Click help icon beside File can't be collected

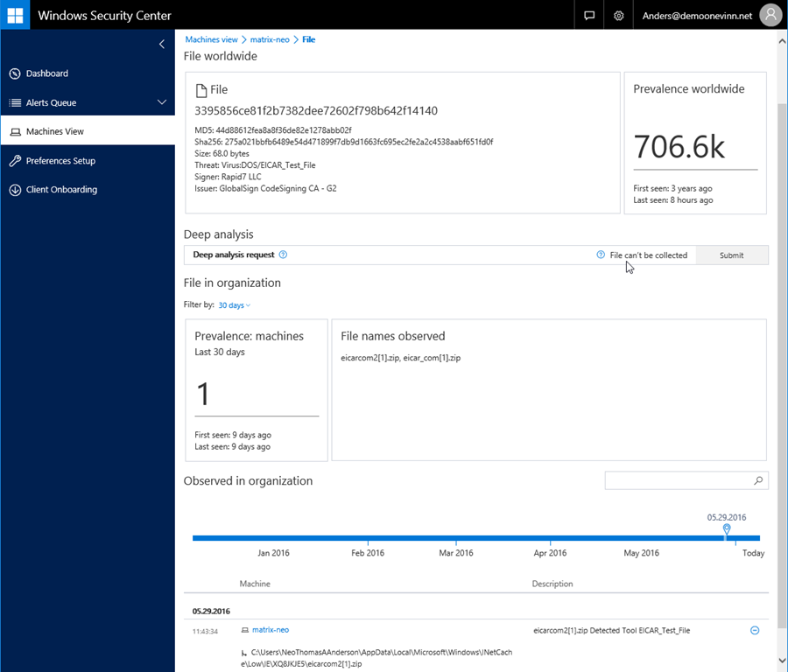(601, 255)
